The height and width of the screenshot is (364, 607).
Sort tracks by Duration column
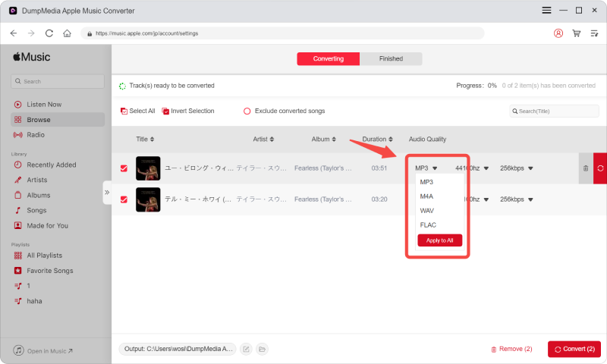coord(377,140)
